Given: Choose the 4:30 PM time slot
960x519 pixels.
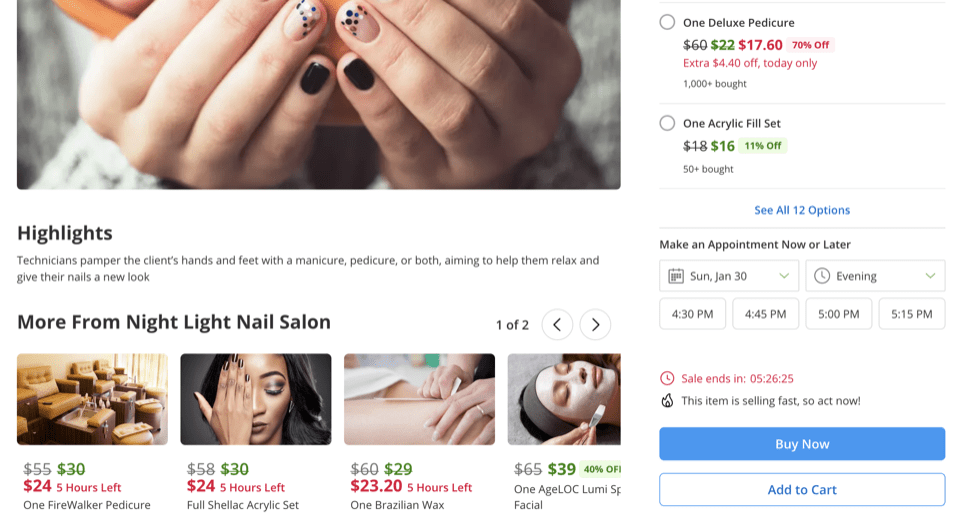Looking at the screenshot, I should [692, 314].
